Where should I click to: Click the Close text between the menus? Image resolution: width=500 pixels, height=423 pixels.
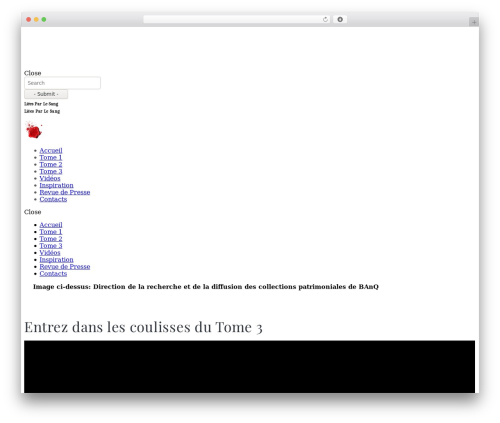pyautogui.click(x=33, y=212)
